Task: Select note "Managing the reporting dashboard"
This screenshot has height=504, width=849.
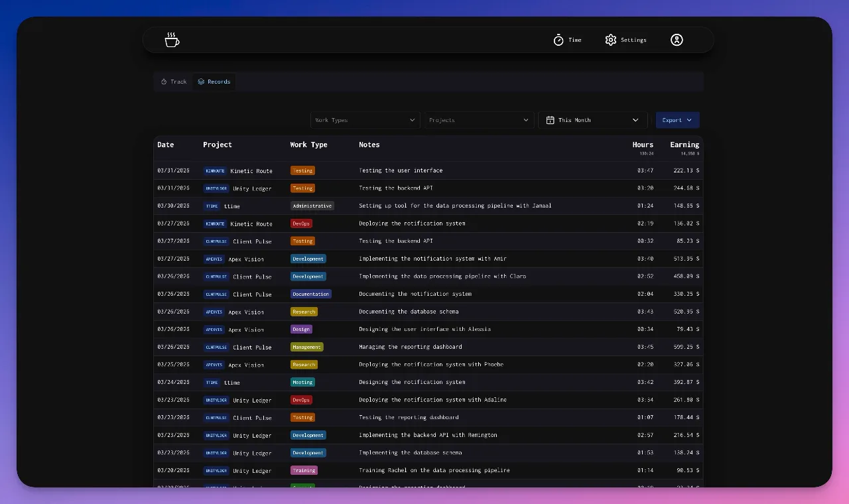Action: [x=411, y=347]
